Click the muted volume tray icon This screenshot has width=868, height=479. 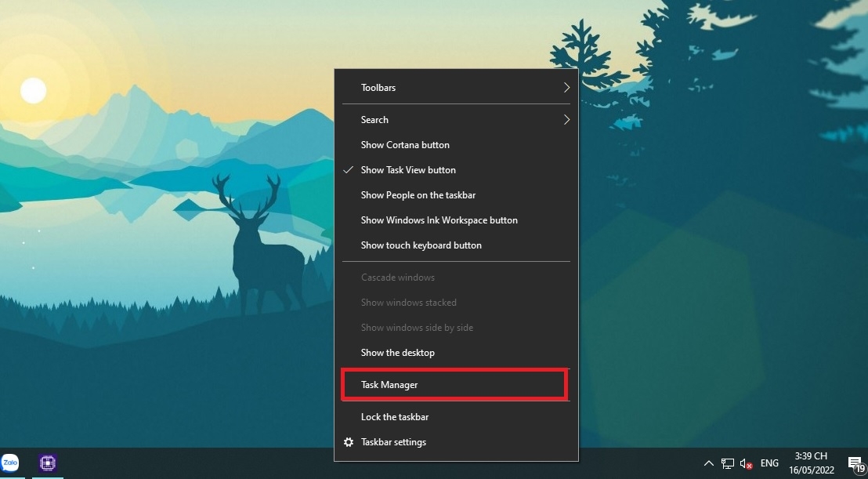[x=747, y=464]
